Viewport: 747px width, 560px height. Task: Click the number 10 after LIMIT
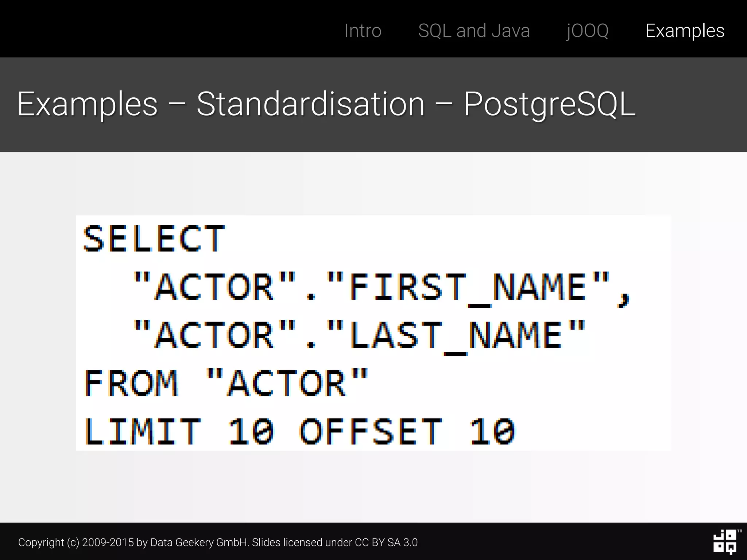[x=251, y=432]
